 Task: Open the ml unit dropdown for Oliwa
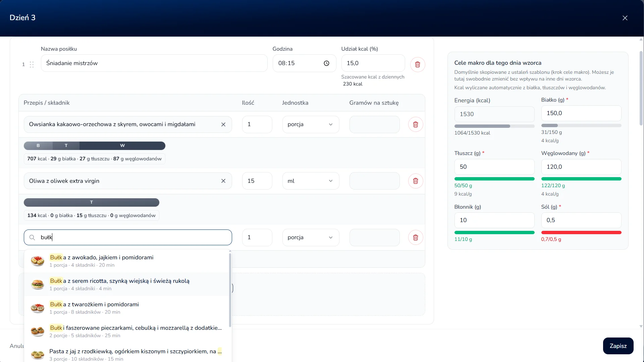tap(311, 181)
